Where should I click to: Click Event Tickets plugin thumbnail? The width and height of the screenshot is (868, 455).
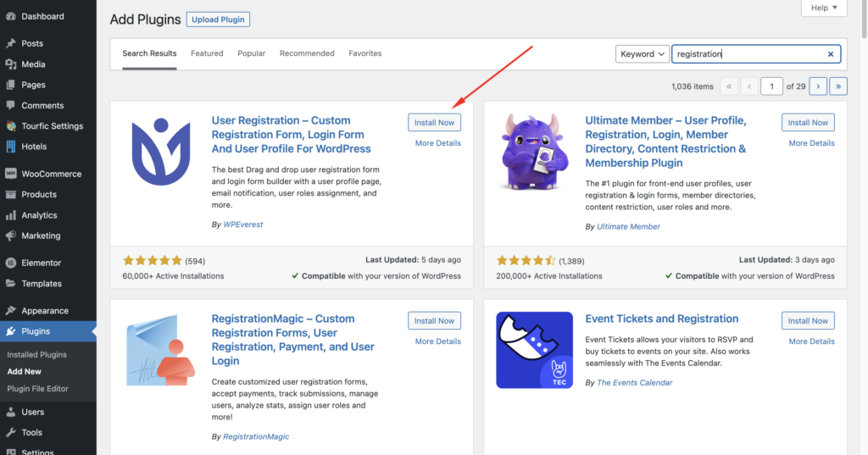coord(534,350)
